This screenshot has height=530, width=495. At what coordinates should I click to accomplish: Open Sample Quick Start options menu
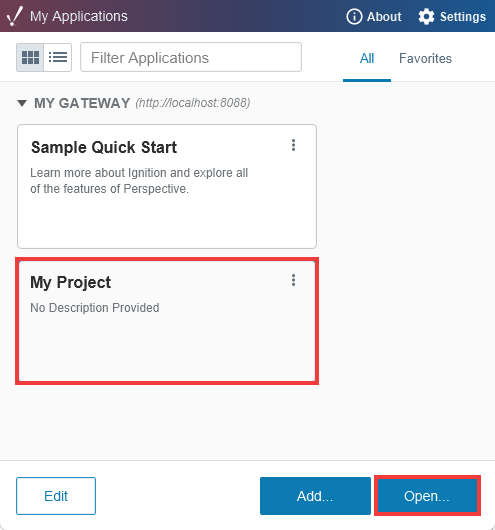[293, 145]
